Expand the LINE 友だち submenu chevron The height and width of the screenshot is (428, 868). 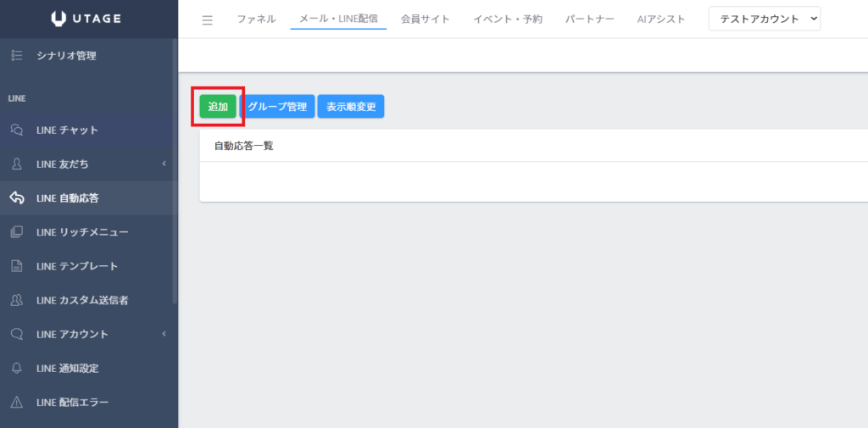point(164,164)
